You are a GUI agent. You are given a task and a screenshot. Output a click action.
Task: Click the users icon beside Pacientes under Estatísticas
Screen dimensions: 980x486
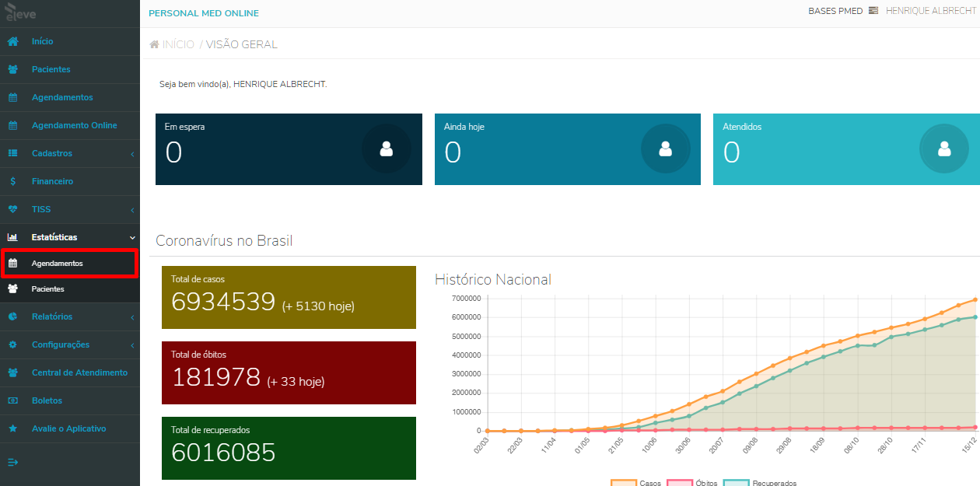(x=12, y=288)
